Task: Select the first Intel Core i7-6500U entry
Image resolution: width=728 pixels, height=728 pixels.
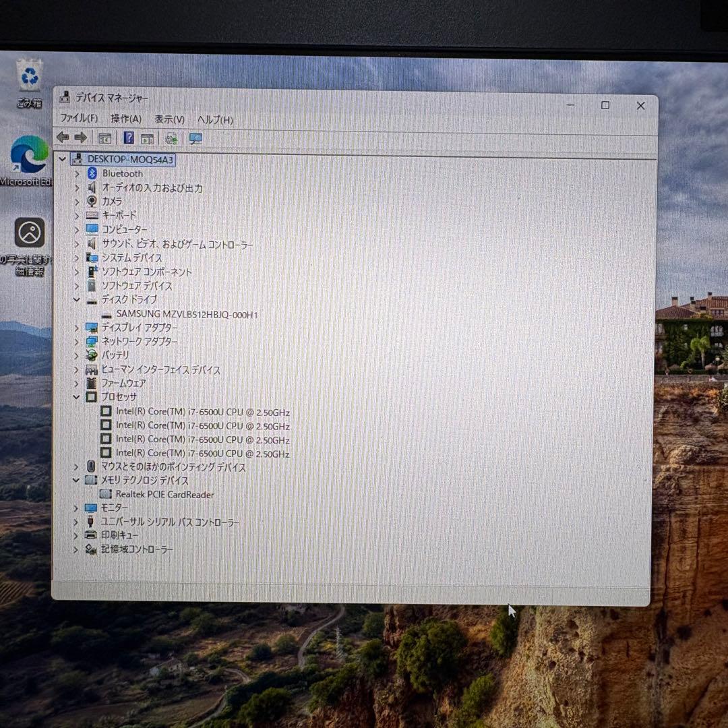Action: pyautogui.click(x=202, y=411)
